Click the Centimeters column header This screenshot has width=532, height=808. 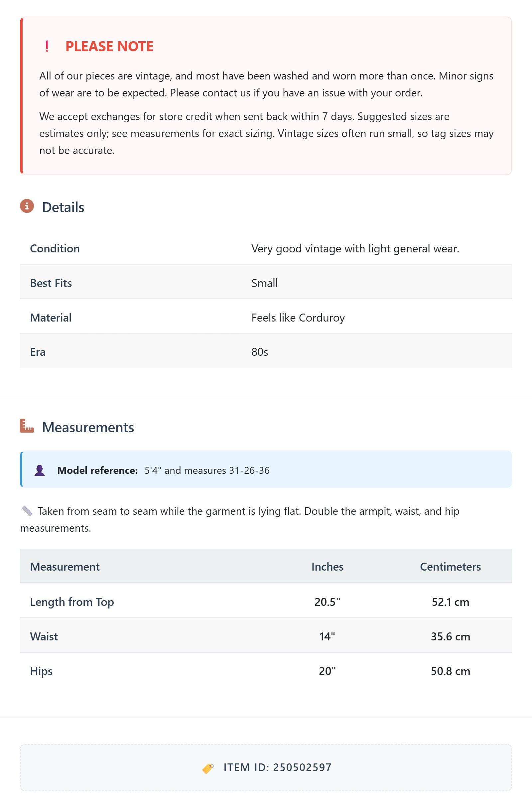(x=450, y=567)
